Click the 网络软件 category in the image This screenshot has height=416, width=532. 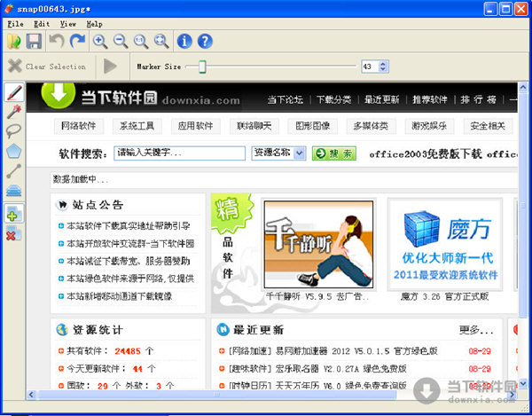click(79, 126)
